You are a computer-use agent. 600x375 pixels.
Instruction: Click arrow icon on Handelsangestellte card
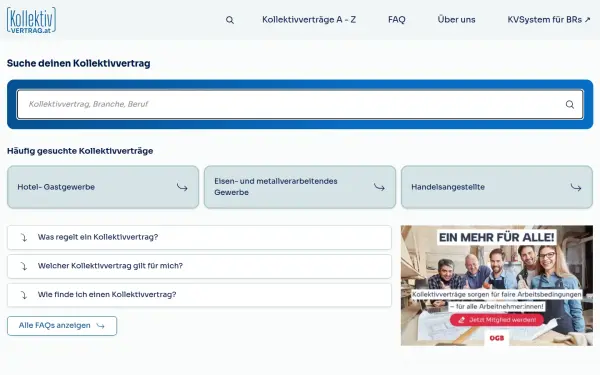(x=576, y=187)
